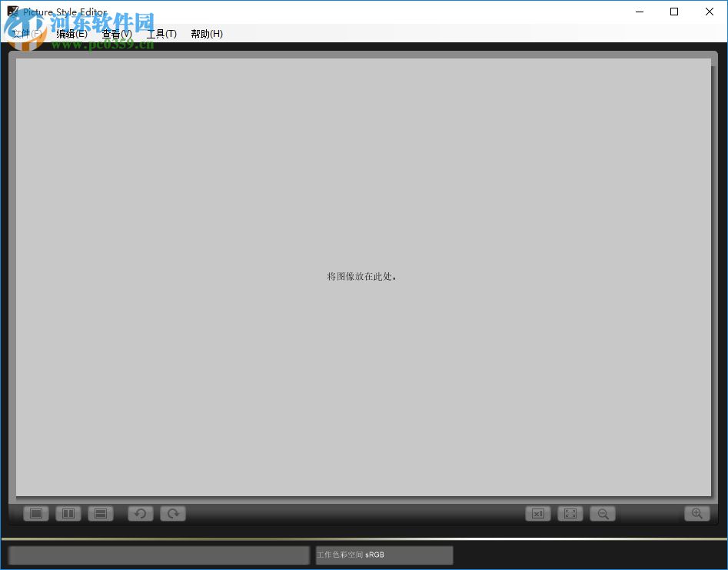Toggle the horizontal split comparison view
The height and width of the screenshot is (570, 728).
tap(101, 513)
